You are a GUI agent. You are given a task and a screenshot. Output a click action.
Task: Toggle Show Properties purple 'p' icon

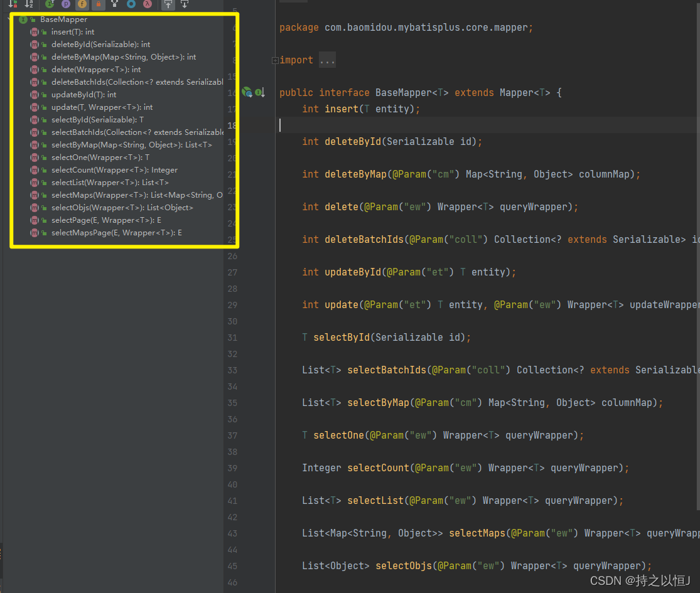pos(66,4)
